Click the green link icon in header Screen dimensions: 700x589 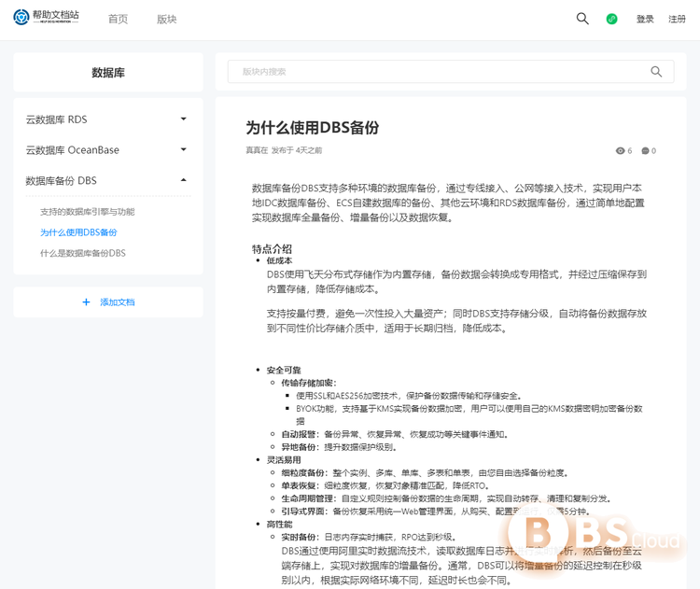point(611,19)
